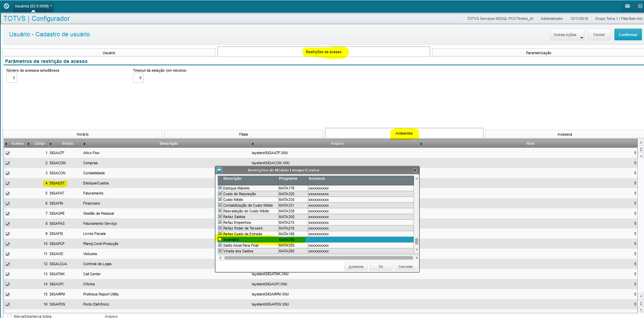Select the Restrições de acesso tab
Image resolution: width=644 pixels, height=318 pixels.
tap(324, 52)
